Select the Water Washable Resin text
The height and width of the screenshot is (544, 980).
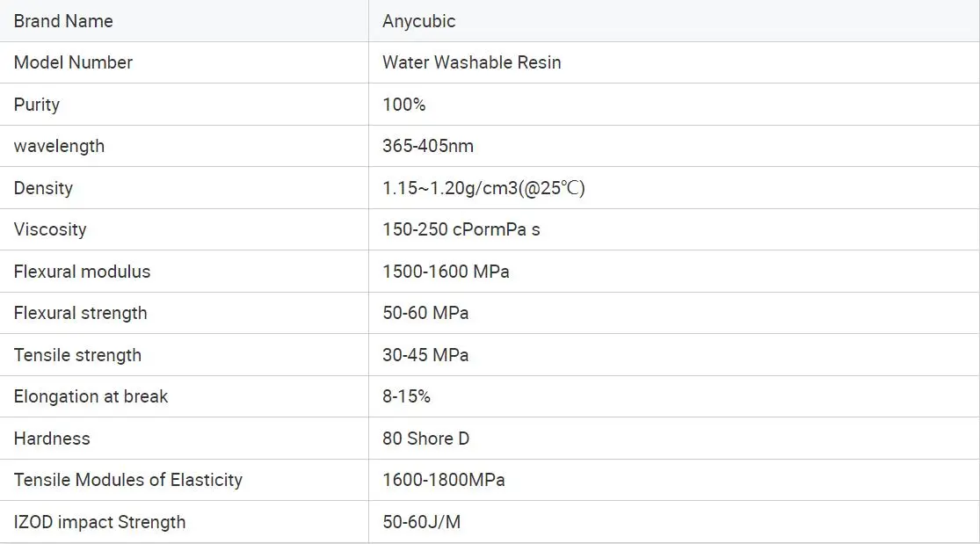[471, 62]
